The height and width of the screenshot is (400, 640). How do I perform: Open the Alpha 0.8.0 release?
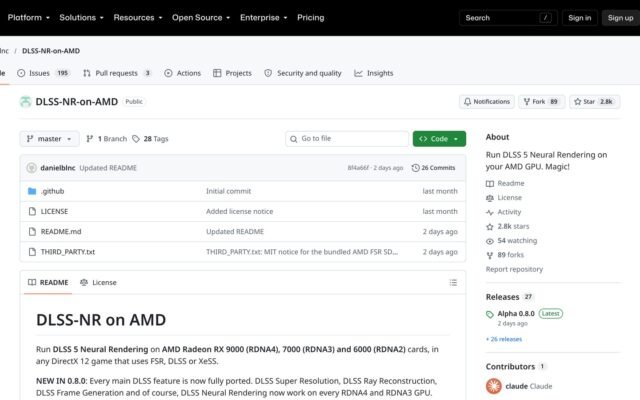click(x=516, y=313)
